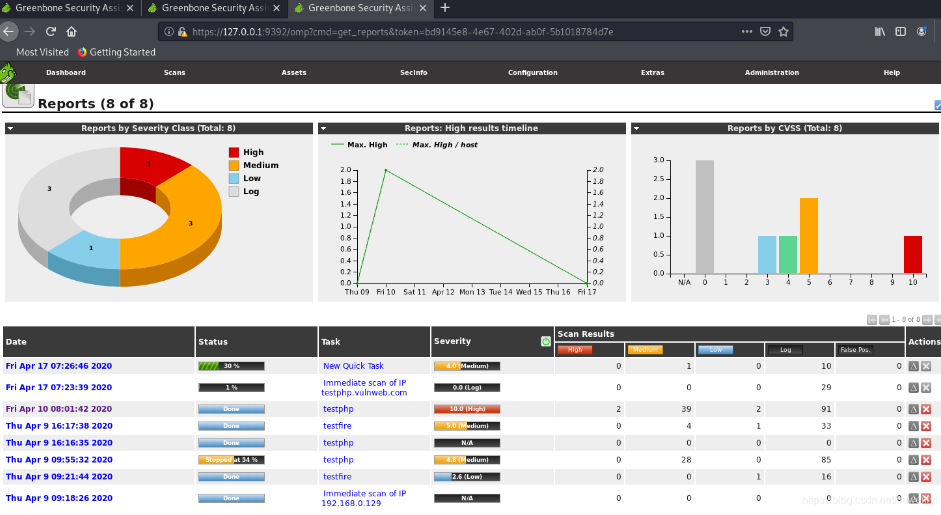This screenshot has height=515, width=941.
Task: Close the third Greenbone Security tab
Action: coord(423,8)
